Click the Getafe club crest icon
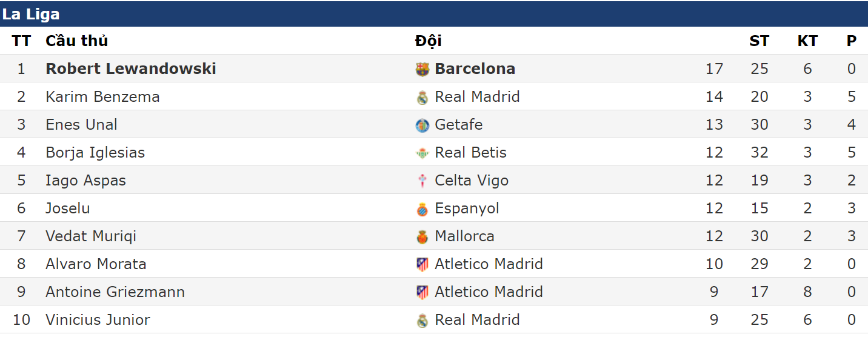868x337 pixels. 422,125
